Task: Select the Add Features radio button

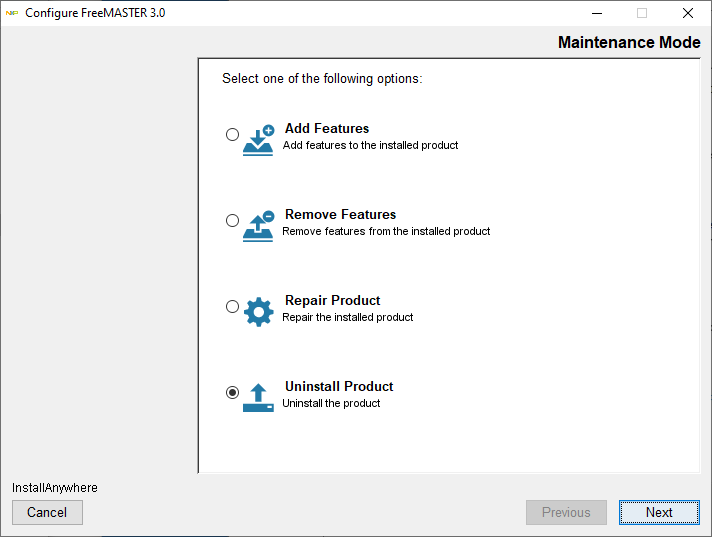Action: 233,135
